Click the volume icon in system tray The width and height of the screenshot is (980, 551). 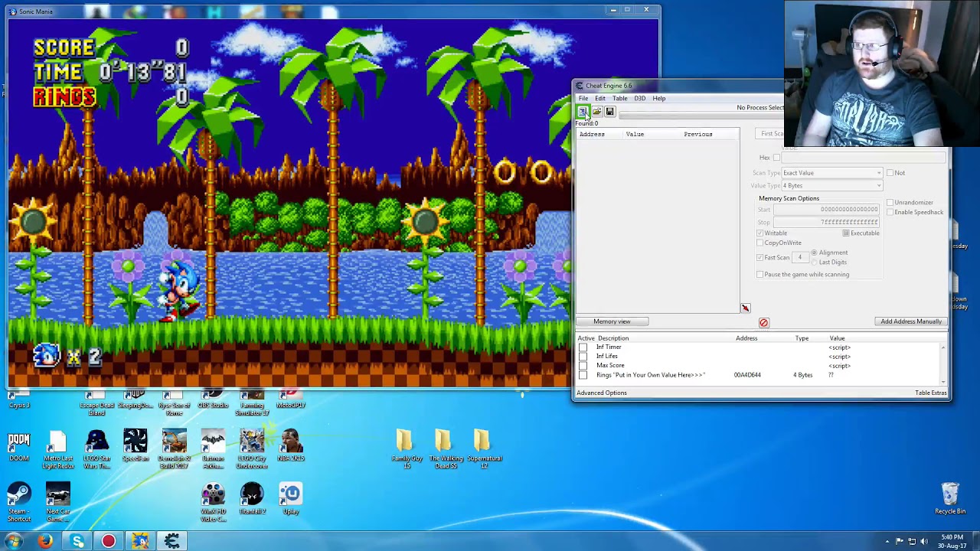point(925,542)
